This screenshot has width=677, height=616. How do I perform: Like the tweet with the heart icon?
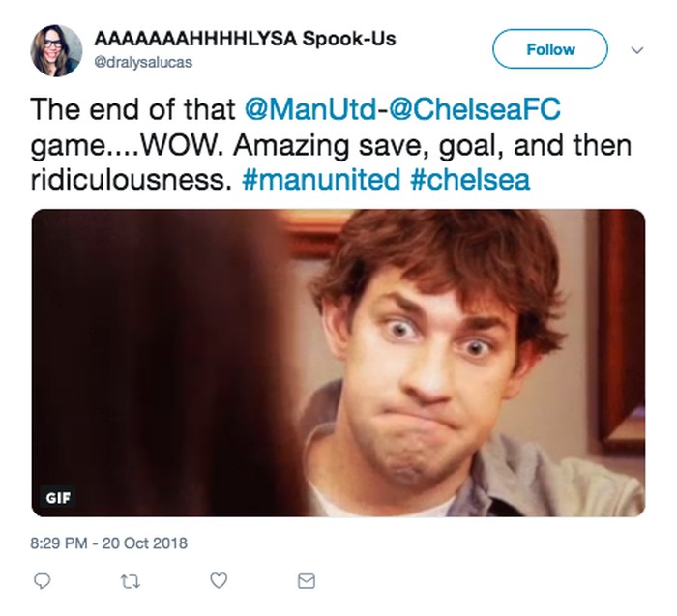click(219, 580)
